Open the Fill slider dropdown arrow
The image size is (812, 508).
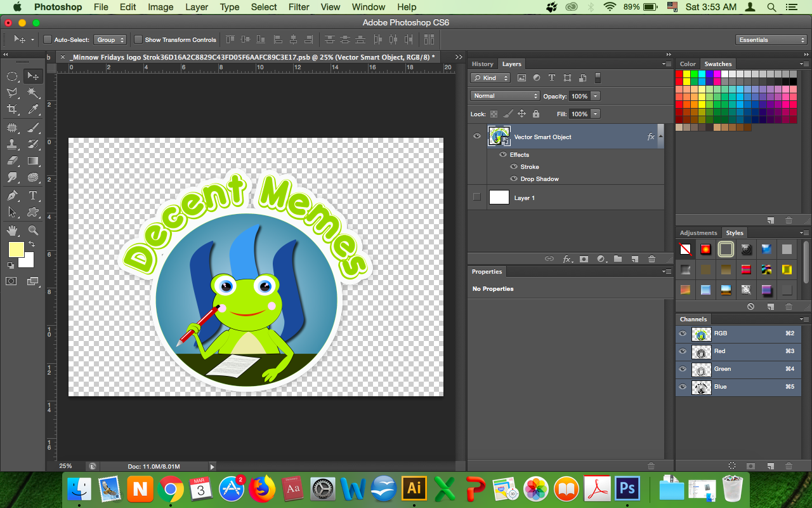pos(595,114)
